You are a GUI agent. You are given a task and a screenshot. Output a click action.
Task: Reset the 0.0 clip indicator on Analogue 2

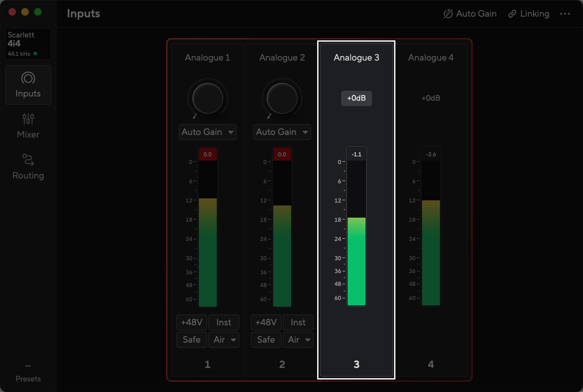pos(282,154)
